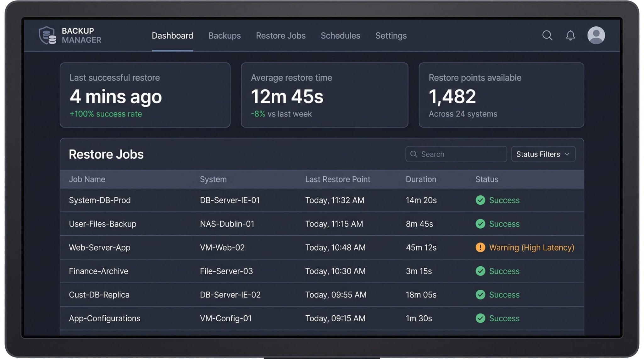Go to the Restore Jobs tab
This screenshot has width=644, height=359.
pos(280,35)
